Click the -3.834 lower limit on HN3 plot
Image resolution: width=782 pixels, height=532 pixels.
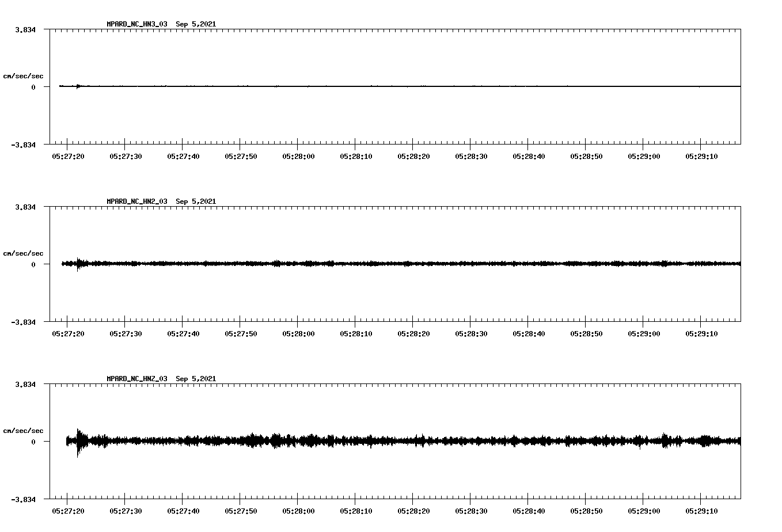[x=23, y=145]
